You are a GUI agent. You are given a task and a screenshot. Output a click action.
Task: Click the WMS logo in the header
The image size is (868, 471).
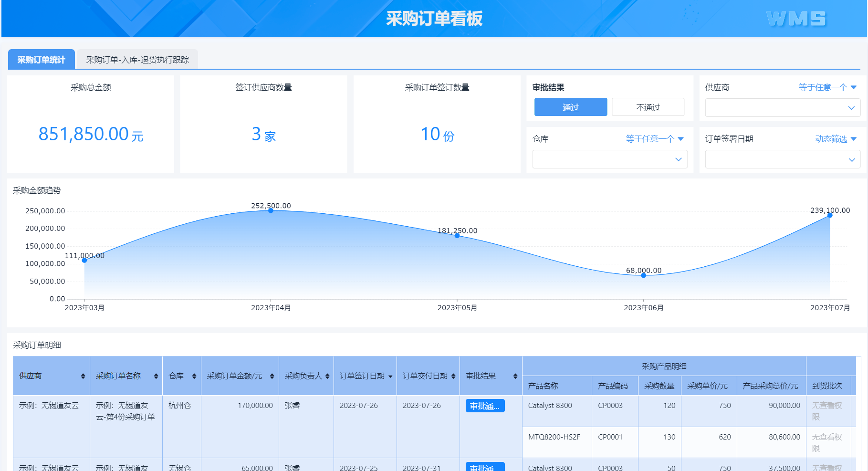[796, 19]
